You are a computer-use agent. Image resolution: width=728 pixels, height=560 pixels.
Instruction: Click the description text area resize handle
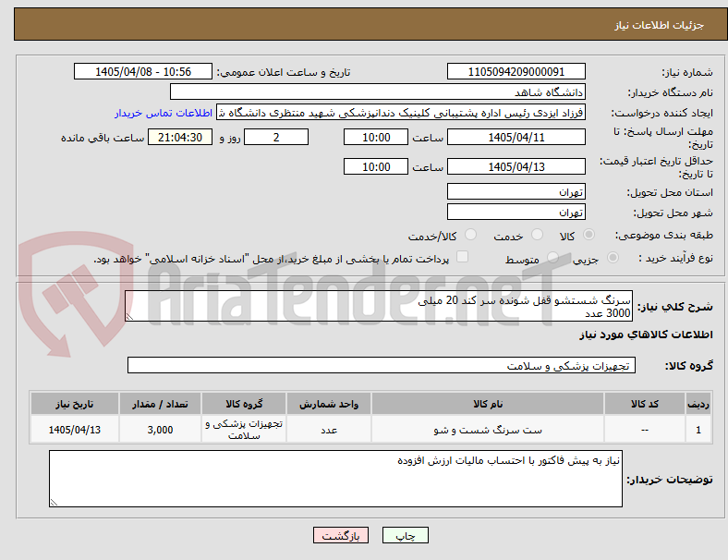[129, 317]
